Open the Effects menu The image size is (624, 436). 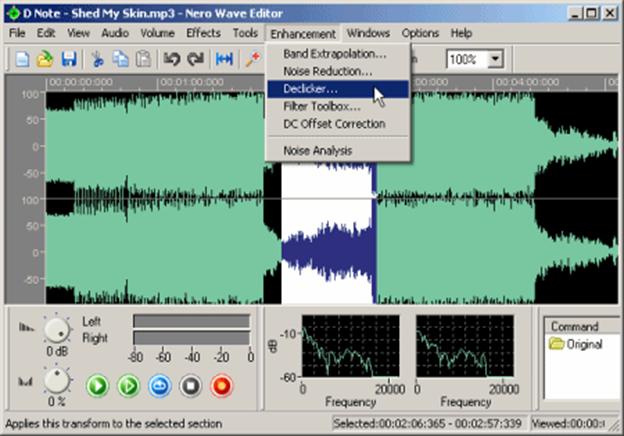pos(203,33)
